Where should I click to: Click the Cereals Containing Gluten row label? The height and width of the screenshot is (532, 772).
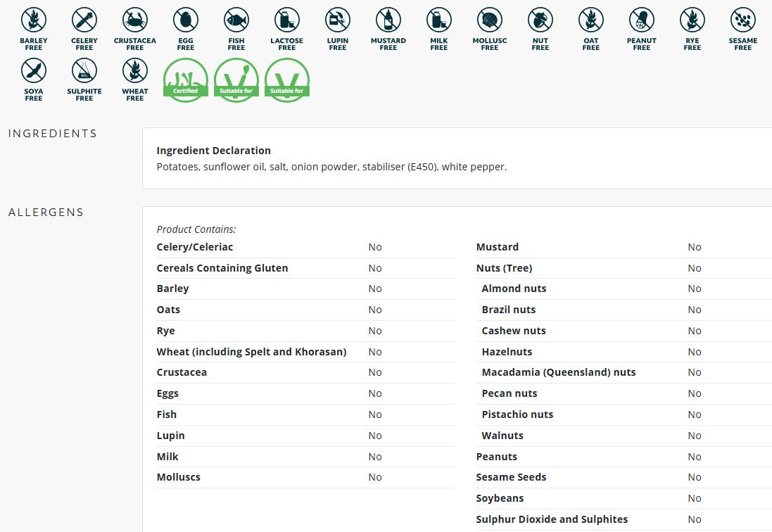(x=222, y=268)
